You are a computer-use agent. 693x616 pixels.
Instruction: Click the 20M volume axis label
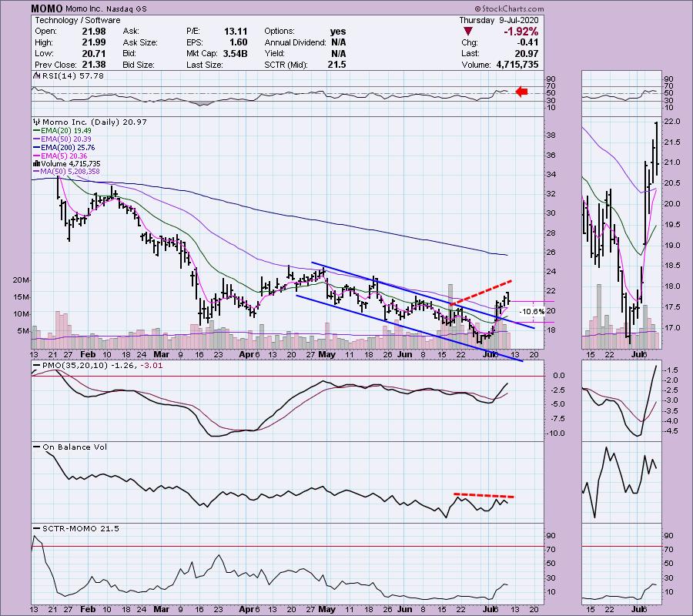(22, 280)
